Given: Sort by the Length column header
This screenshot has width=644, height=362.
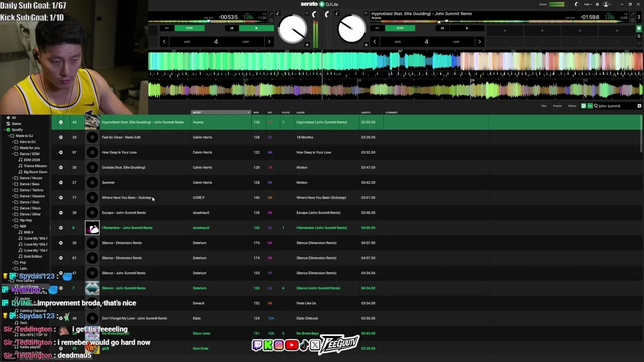Looking at the screenshot, I should [366, 113].
